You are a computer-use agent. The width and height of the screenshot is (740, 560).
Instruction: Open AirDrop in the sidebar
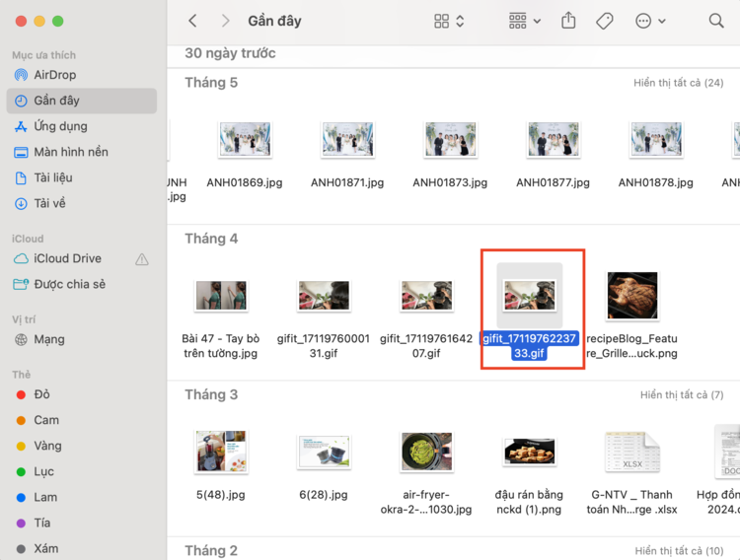[x=82, y=75]
